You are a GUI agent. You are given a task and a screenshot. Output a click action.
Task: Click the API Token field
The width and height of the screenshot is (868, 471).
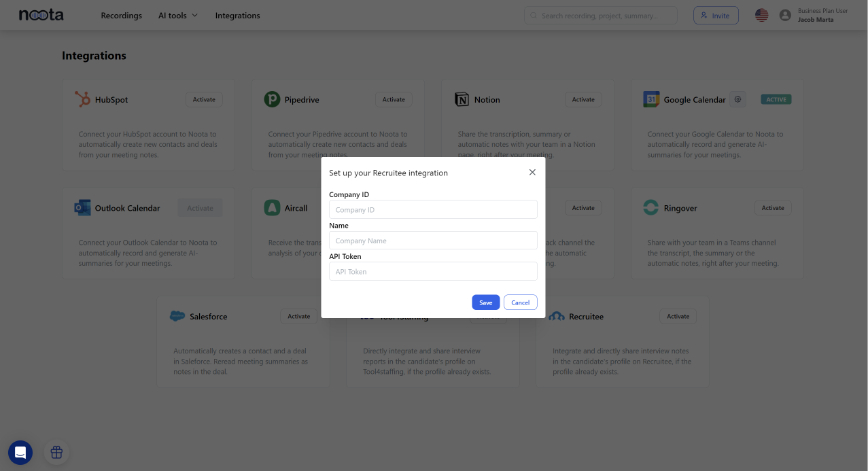coord(433,272)
